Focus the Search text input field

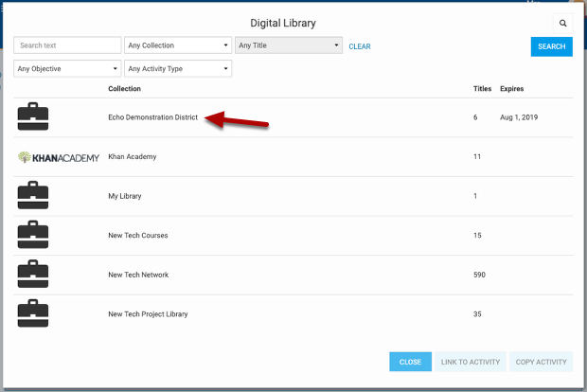pos(67,45)
